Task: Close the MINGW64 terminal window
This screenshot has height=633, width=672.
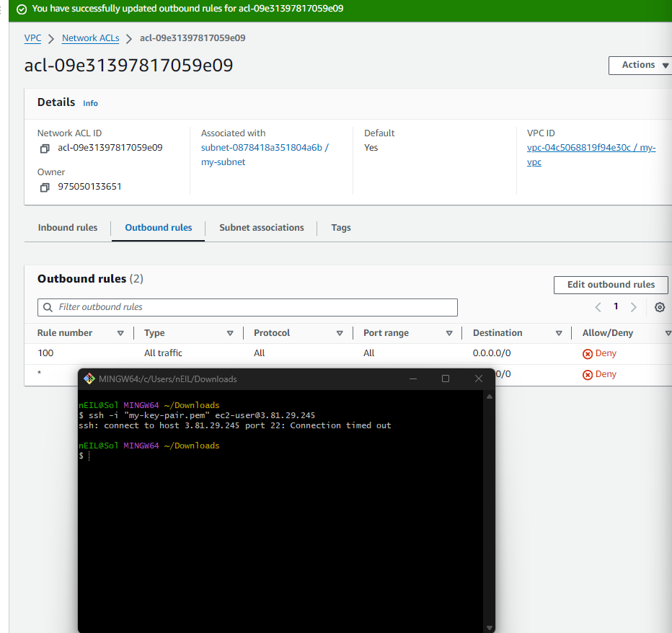Action: 479,379
